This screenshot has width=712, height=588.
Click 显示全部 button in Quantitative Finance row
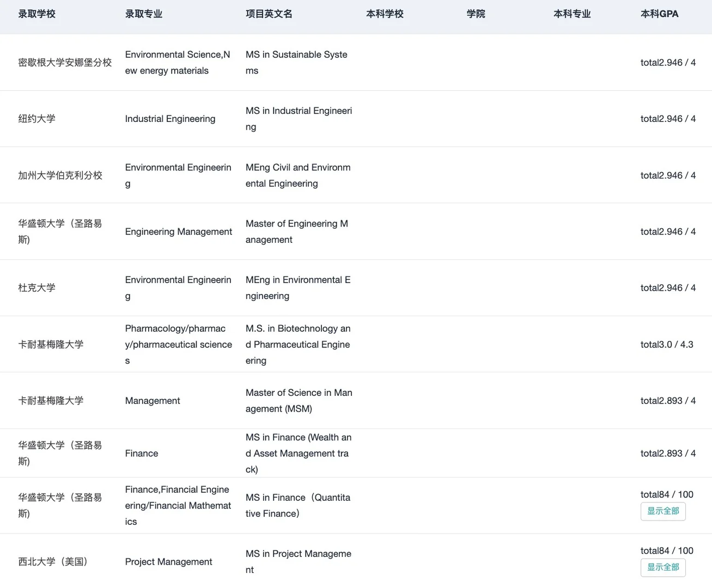coord(663,511)
